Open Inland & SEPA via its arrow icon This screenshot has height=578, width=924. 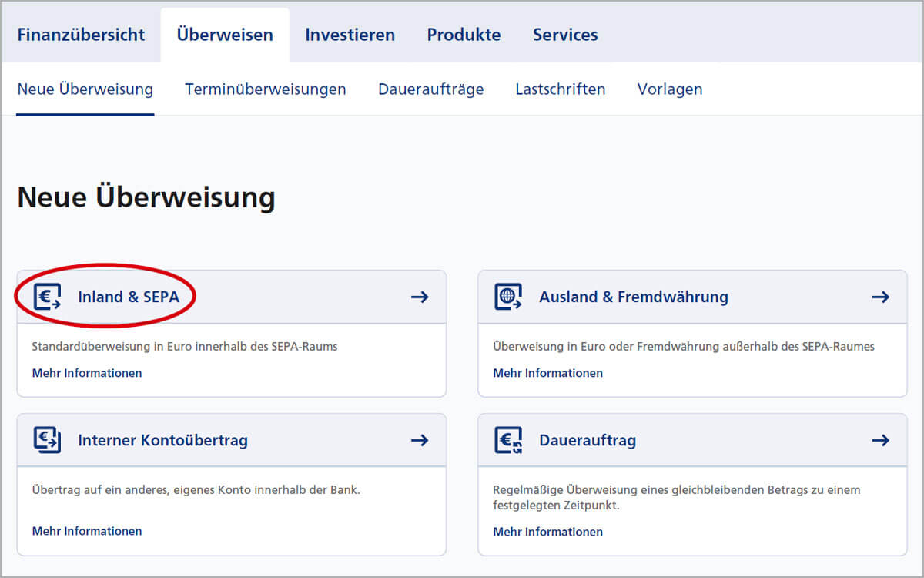420,296
